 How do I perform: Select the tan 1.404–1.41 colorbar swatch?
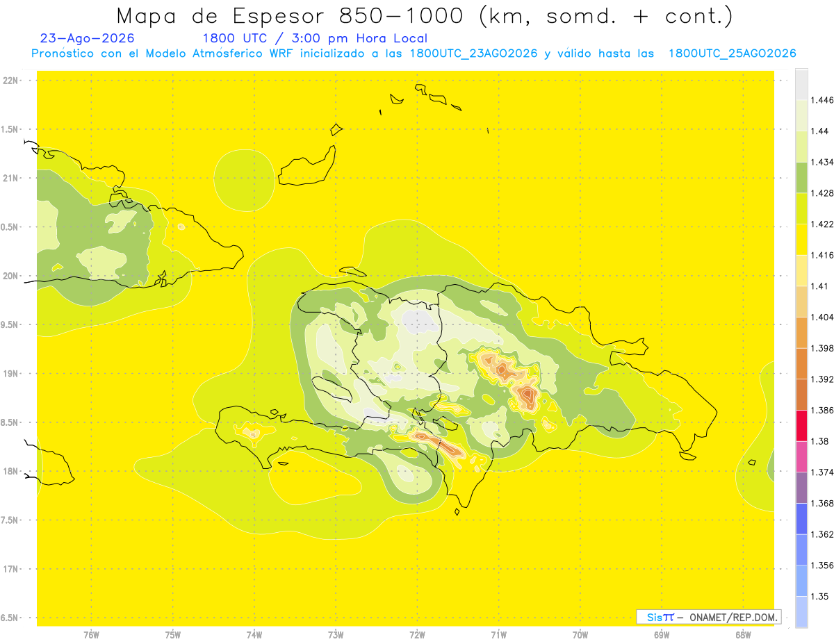(x=801, y=301)
